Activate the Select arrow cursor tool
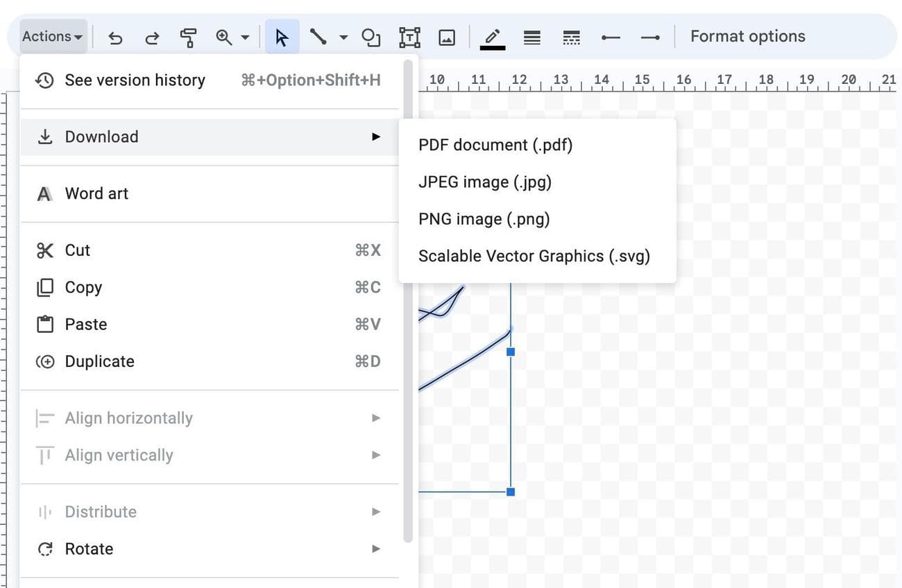Screen dimensions: 902x588 tap(282, 37)
